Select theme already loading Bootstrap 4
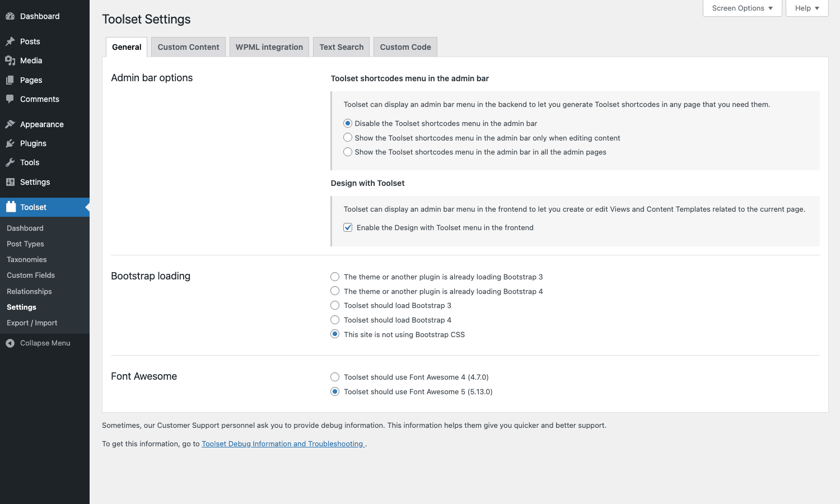The image size is (840, 504). [x=335, y=291]
